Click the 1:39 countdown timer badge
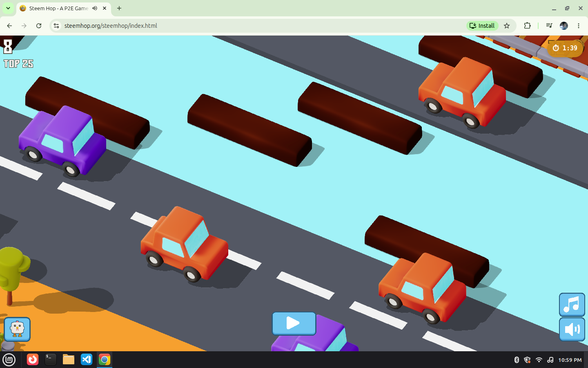 (565, 48)
